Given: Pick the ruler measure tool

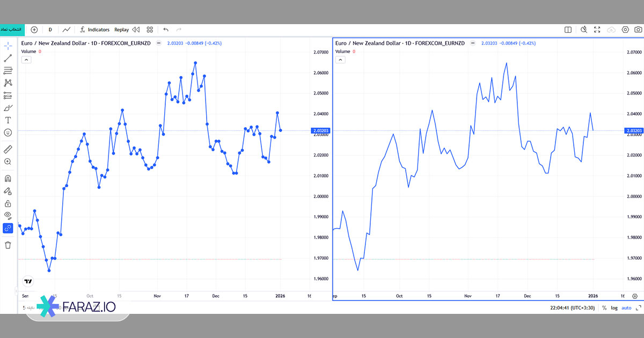Looking at the screenshot, I should point(8,149).
